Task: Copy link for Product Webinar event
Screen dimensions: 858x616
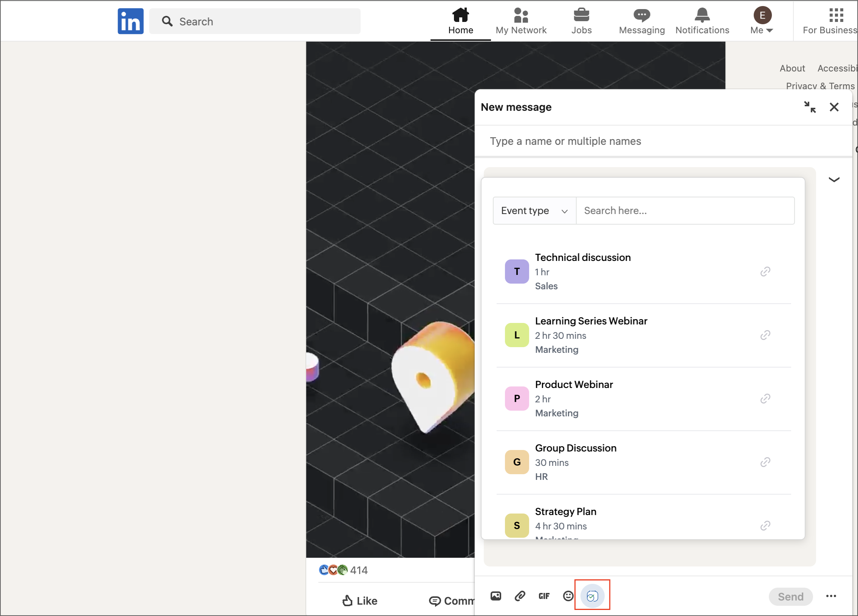Action: [x=765, y=399]
